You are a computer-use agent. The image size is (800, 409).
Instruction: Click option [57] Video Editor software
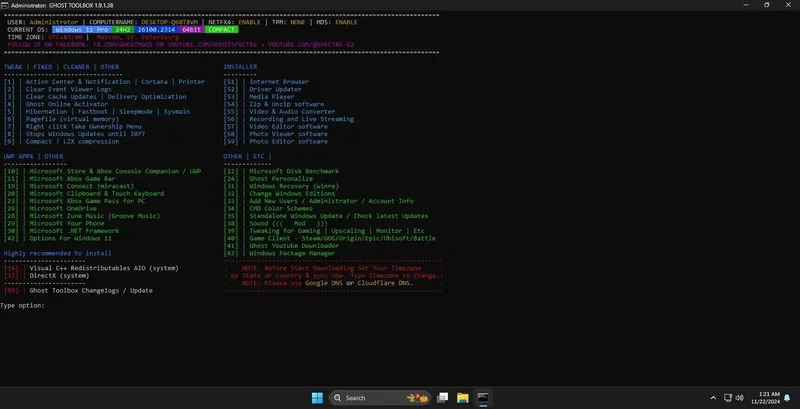click(276, 126)
